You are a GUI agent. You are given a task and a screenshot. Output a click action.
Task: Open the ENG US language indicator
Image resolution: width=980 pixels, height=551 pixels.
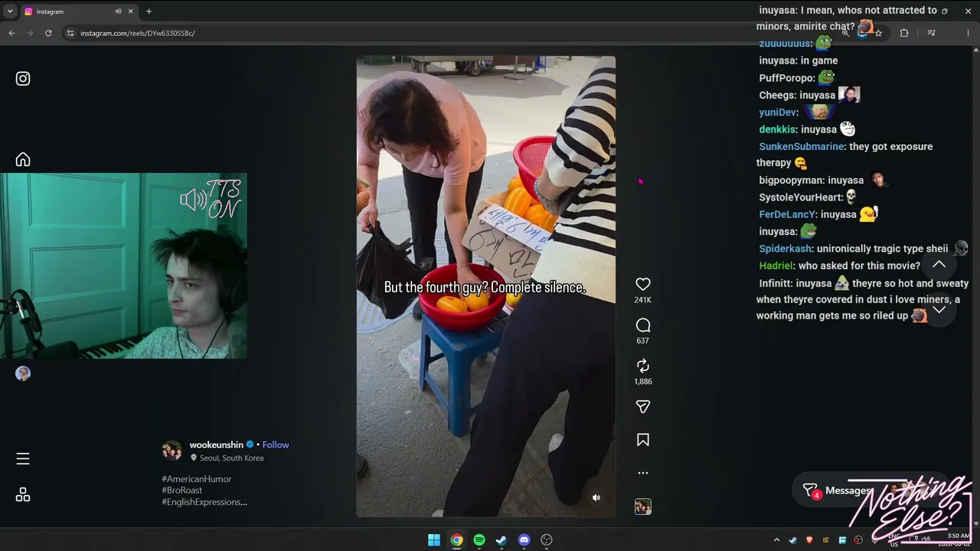[894, 540]
